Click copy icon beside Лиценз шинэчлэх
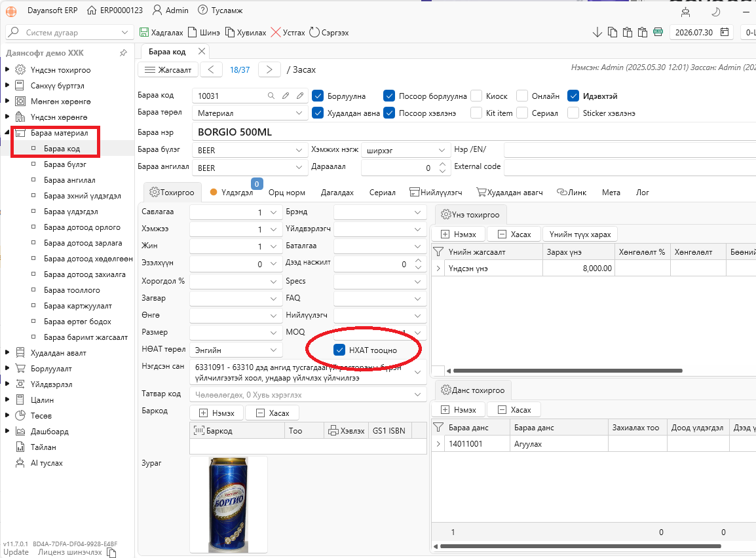Screen dimensions: 756x558 111,553
